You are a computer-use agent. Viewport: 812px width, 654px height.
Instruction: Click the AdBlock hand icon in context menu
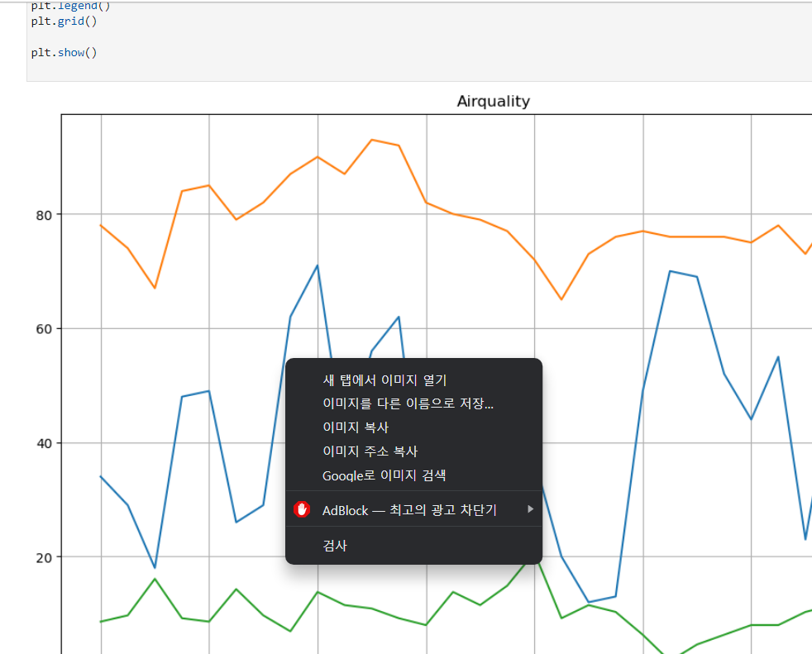[x=302, y=509]
